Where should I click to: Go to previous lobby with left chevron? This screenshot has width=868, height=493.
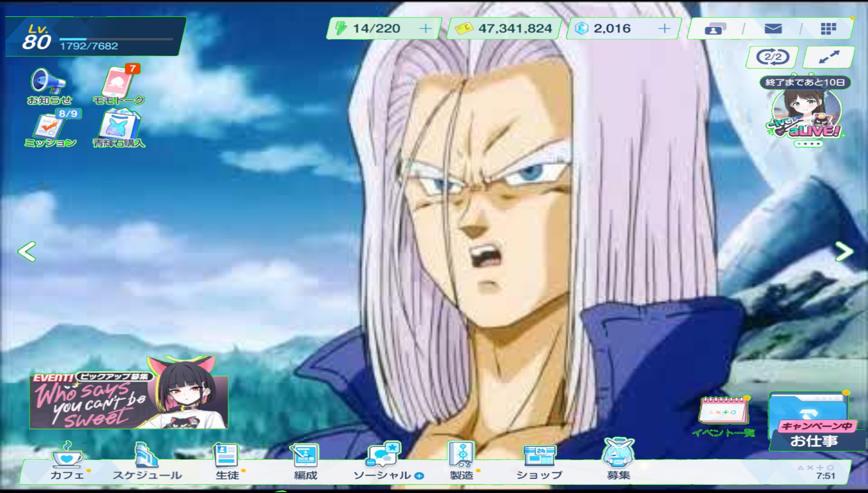[27, 252]
